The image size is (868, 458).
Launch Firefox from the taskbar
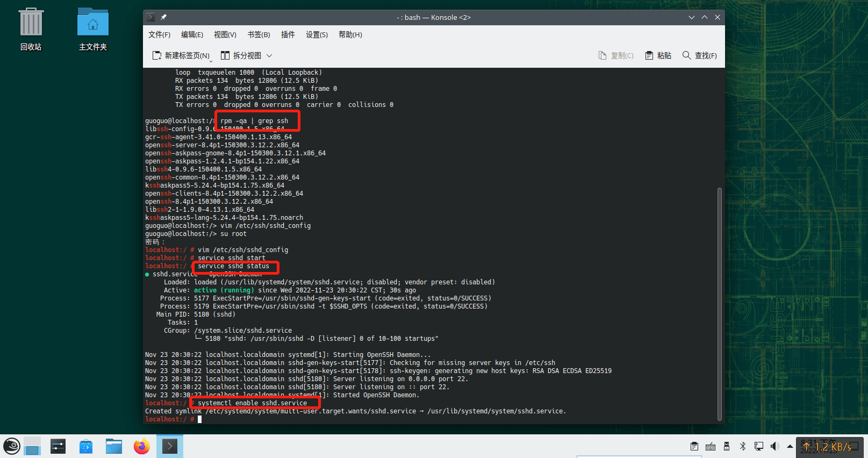(x=142, y=446)
